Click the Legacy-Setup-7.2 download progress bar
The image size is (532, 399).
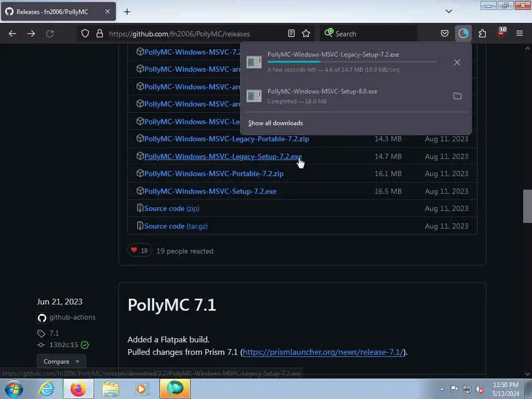coord(352,62)
